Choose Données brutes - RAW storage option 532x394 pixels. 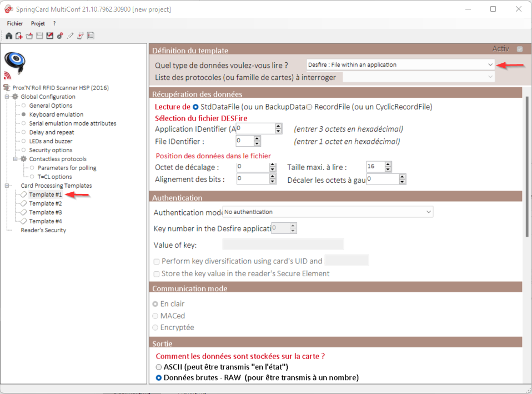point(158,378)
